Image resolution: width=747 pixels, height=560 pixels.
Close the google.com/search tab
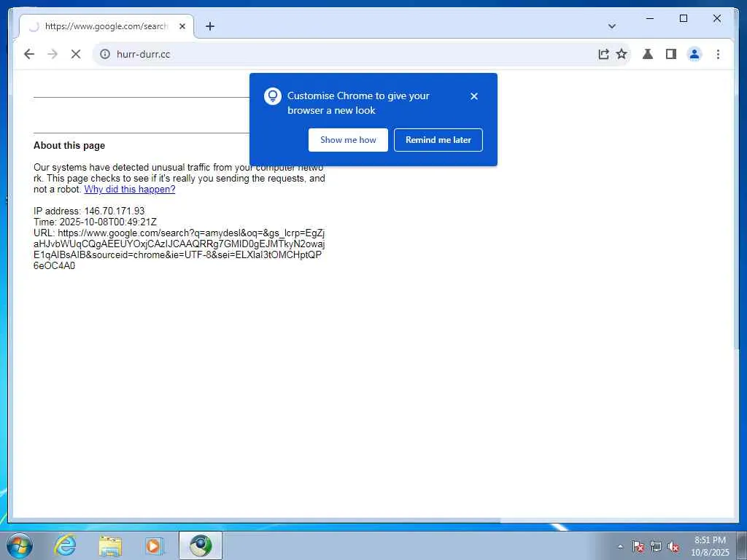(x=182, y=27)
